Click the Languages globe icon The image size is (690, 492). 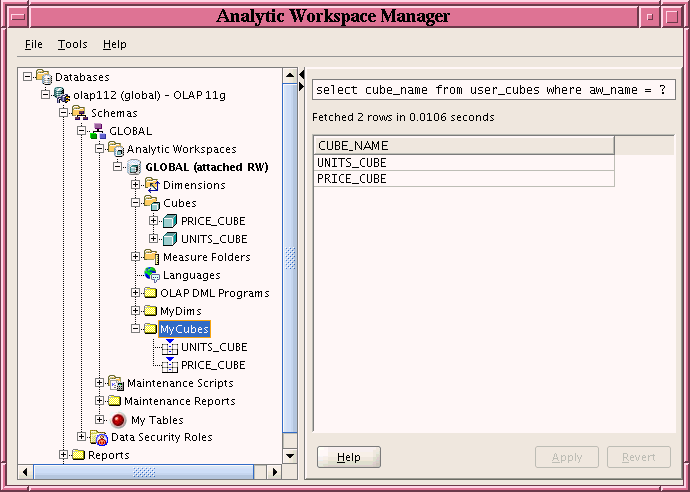(152, 275)
